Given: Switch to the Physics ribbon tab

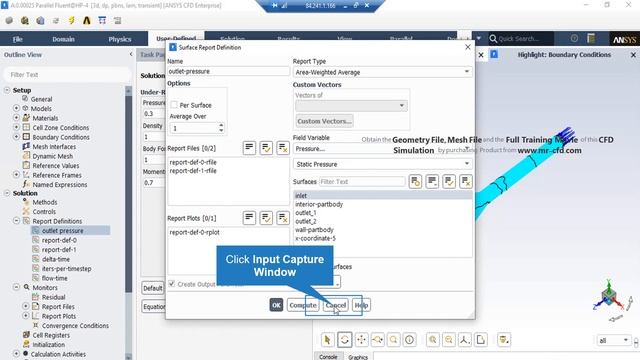Looking at the screenshot, I should click(x=120, y=39).
